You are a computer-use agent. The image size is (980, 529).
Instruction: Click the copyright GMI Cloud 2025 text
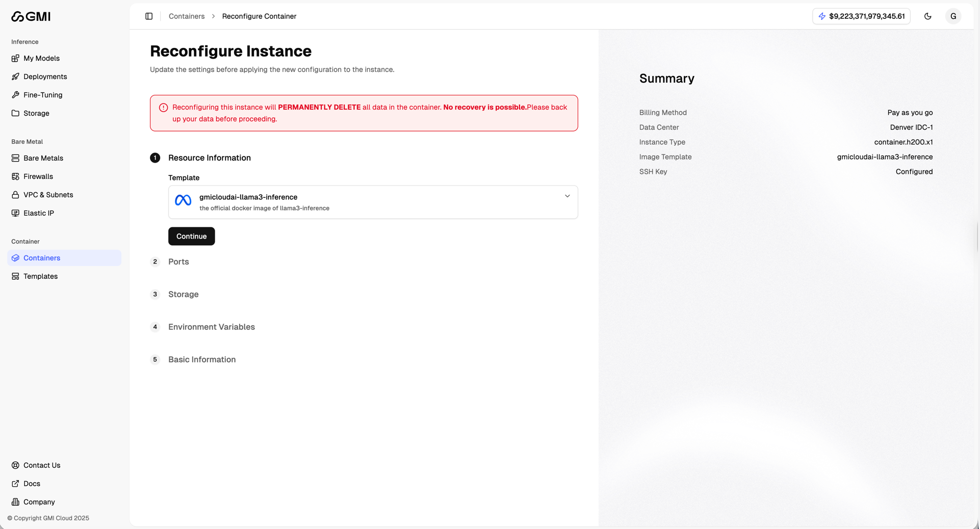pos(48,518)
